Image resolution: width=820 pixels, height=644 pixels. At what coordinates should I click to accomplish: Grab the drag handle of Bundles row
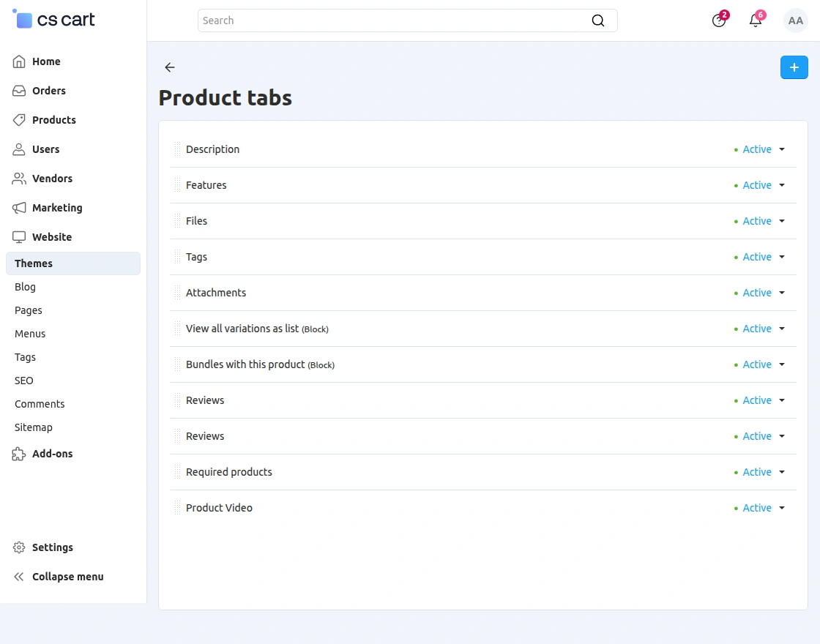coord(177,364)
